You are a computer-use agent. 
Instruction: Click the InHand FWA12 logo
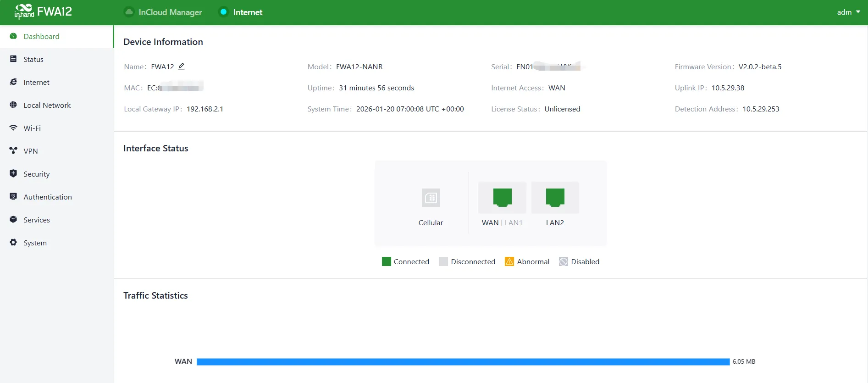click(43, 11)
